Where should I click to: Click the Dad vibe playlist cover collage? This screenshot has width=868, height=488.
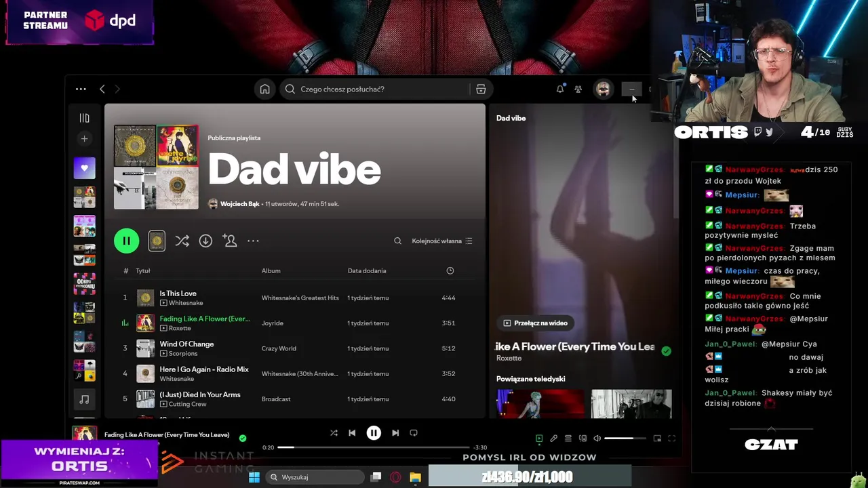[156, 167]
